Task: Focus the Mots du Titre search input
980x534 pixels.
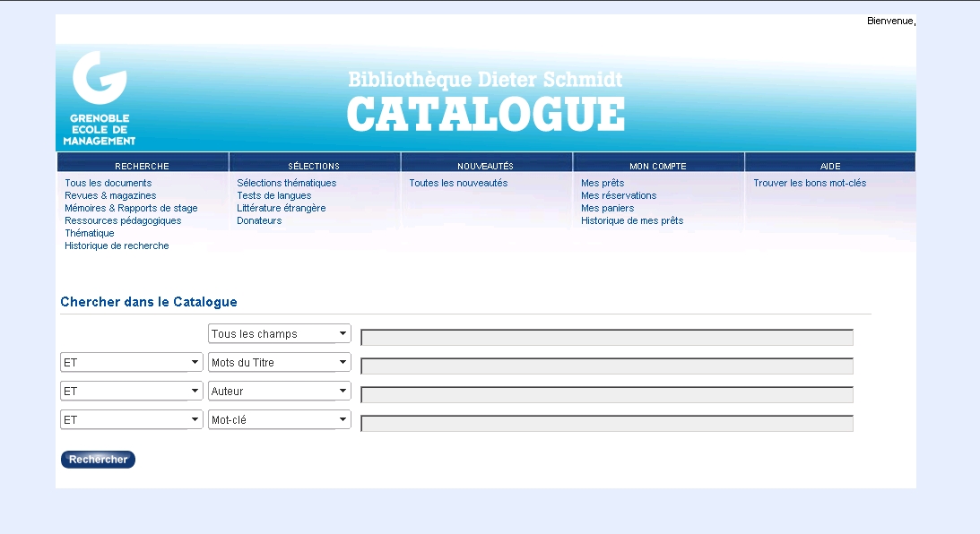Action: 607,366
